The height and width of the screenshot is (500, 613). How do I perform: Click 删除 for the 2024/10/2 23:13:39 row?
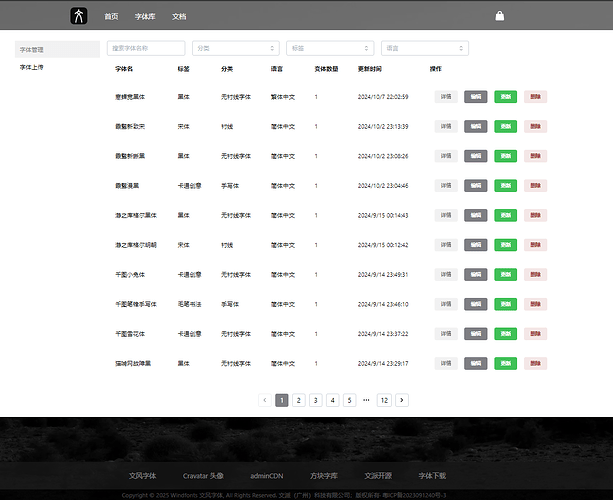(535, 126)
